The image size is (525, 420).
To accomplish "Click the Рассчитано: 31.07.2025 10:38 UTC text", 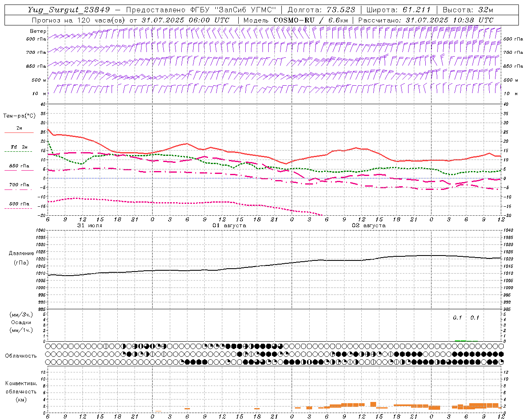I will (426, 20).
